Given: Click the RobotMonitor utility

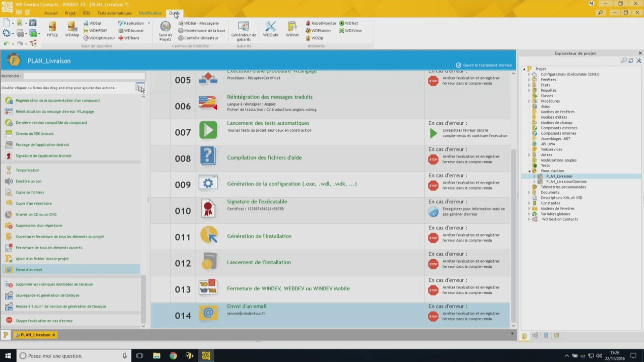Looking at the screenshot, I should (x=321, y=23).
